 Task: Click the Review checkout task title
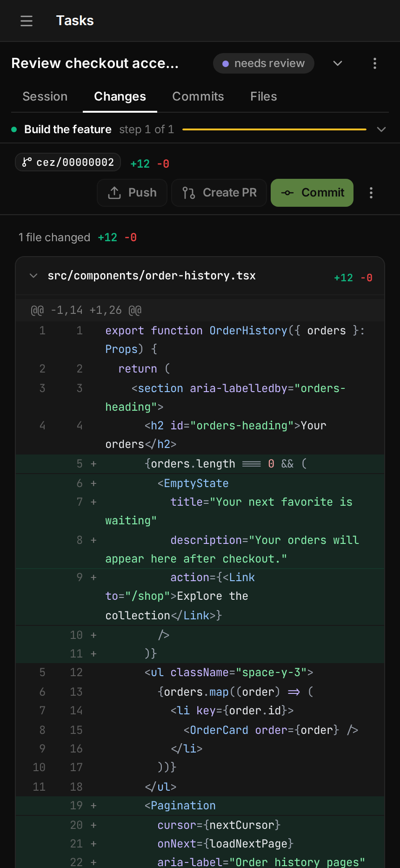[95, 63]
